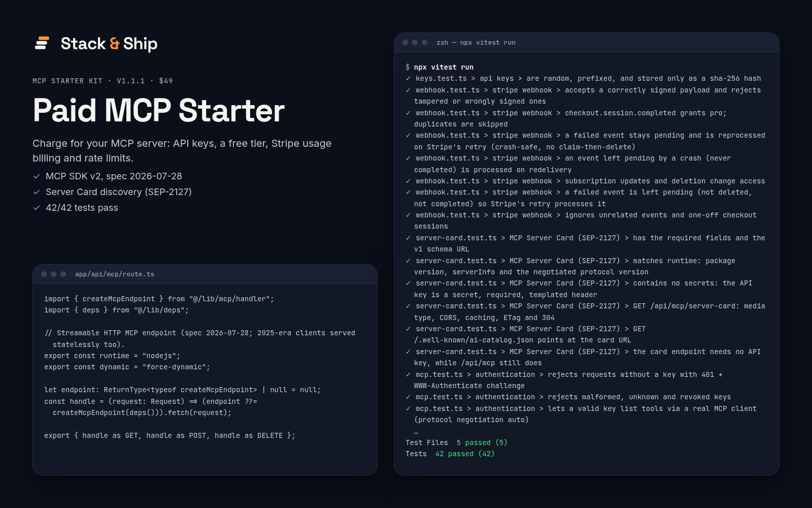This screenshot has width=812, height=508.
Task: Click the import createMcpEndpoint code line
Action: click(x=159, y=299)
